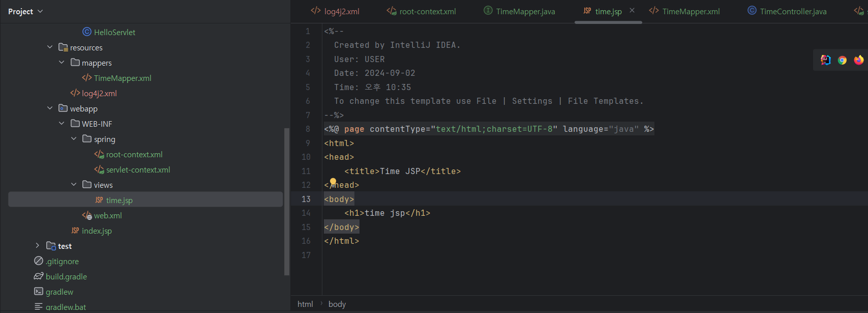The image size is (868, 313).
Task: Expand the test folder chevron
Action: pyautogui.click(x=38, y=246)
